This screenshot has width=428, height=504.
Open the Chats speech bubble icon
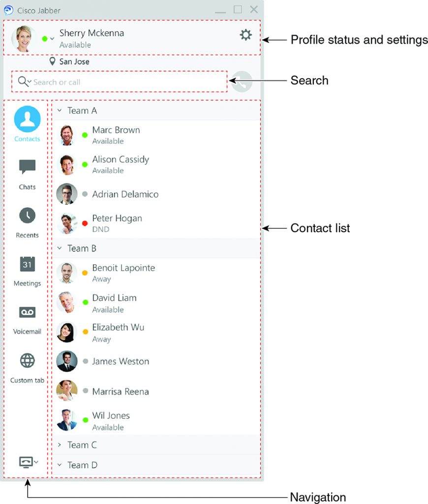click(x=28, y=166)
